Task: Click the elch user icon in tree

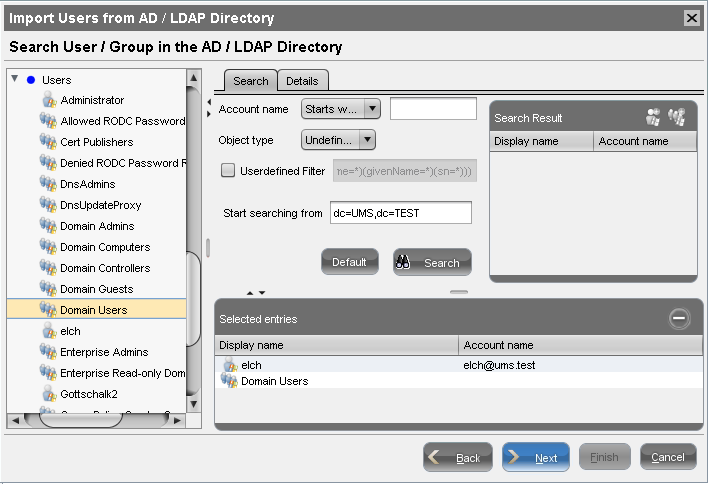Action: point(48,331)
